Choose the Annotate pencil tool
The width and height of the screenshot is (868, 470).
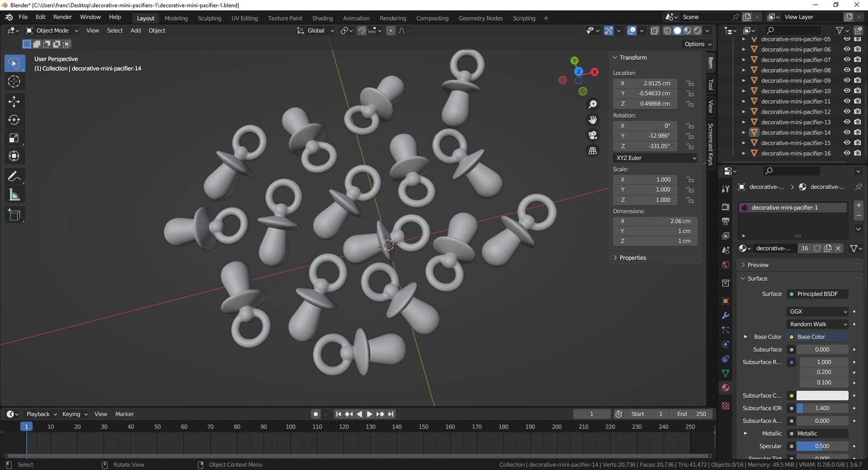point(14,176)
